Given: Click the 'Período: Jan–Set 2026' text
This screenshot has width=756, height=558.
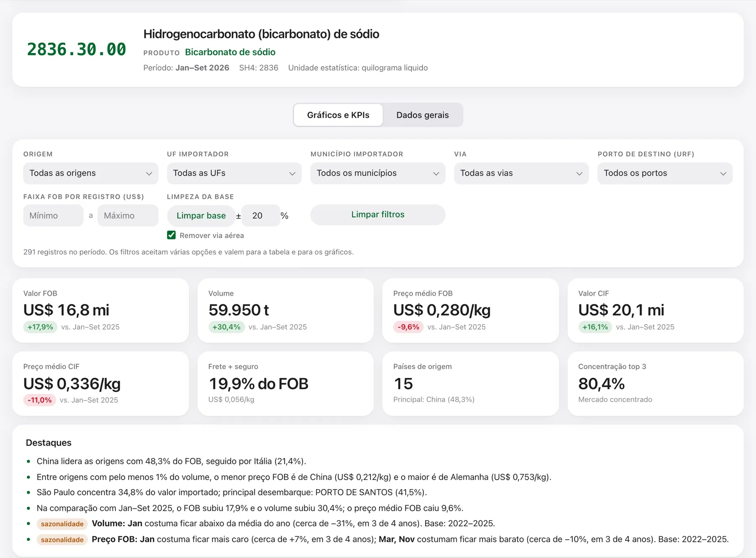Looking at the screenshot, I should 186,68.
